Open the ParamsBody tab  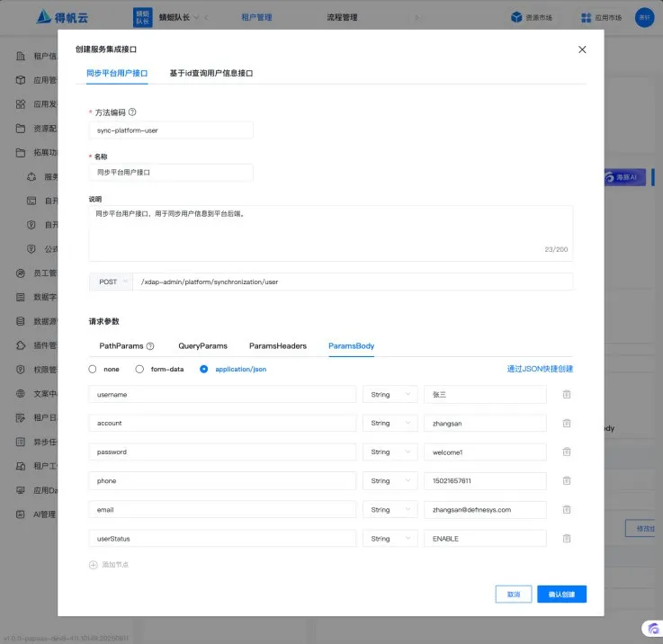352,346
